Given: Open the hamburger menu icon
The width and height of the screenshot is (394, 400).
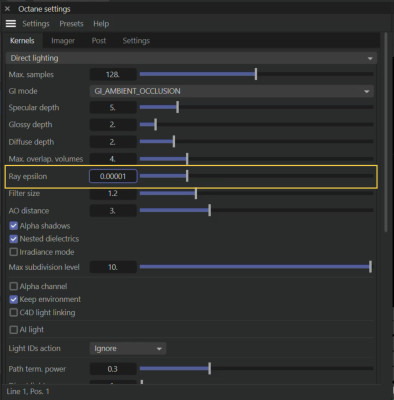Looking at the screenshot, I should coord(11,24).
